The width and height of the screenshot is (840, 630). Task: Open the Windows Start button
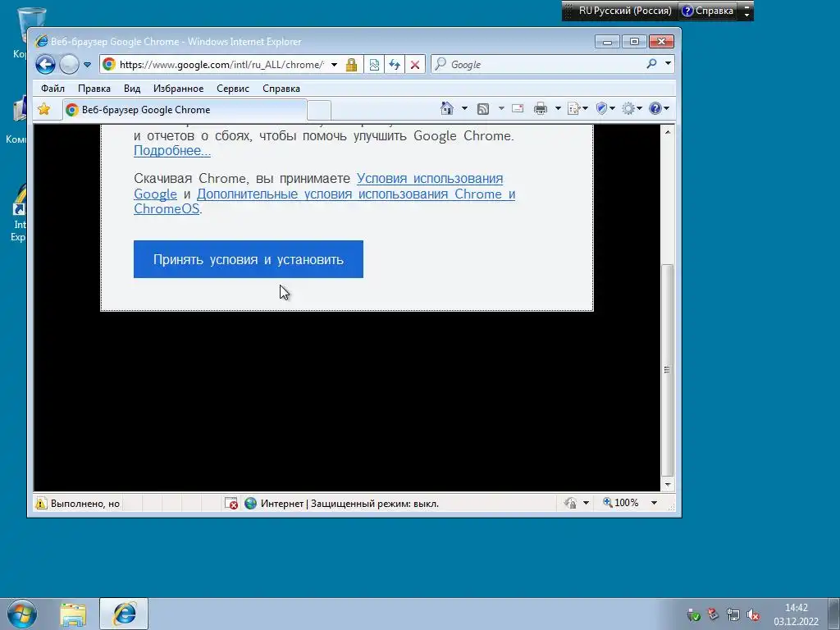(22, 614)
